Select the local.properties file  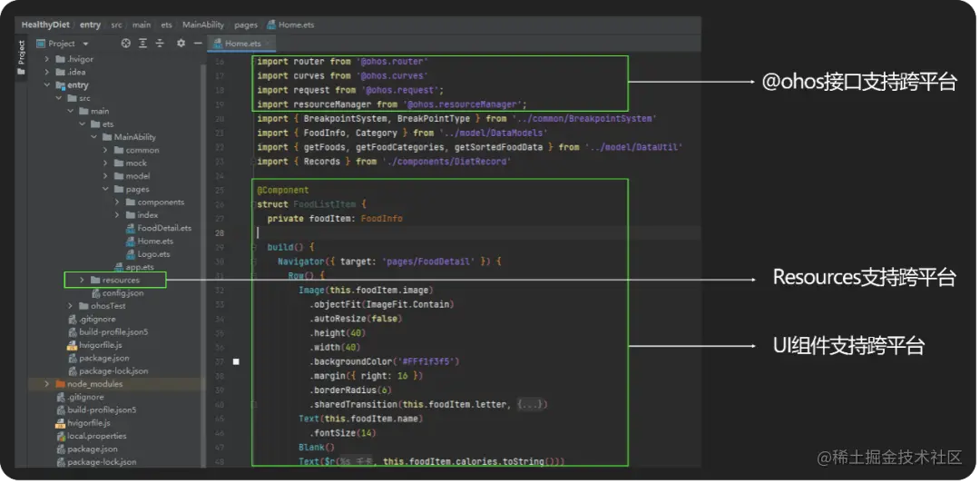(x=97, y=436)
